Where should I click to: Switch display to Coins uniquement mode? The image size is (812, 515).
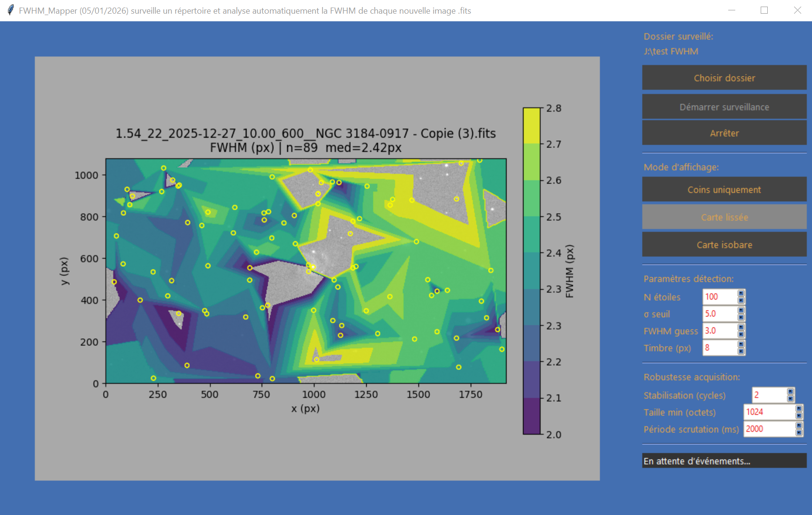724,189
